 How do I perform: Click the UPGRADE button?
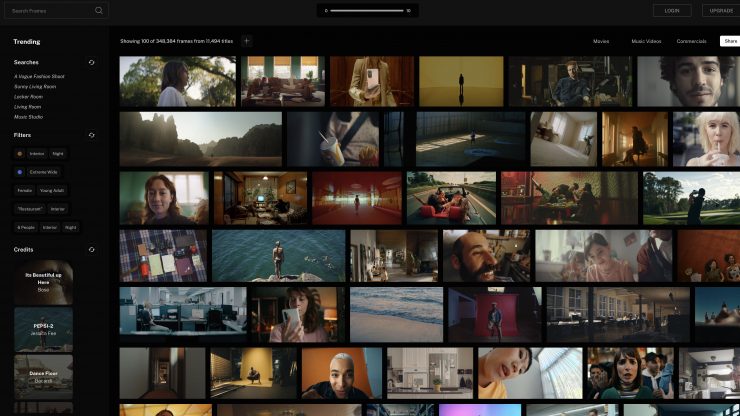(721, 10)
